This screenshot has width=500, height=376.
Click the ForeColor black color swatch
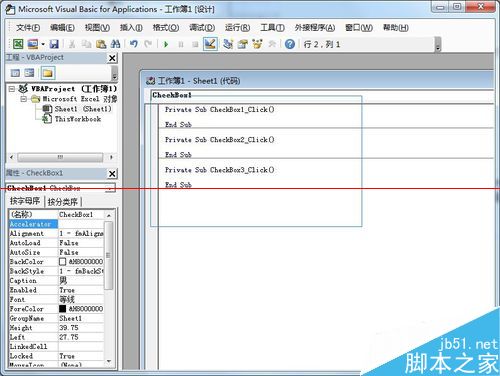pyautogui.click(x=62, y=309)
